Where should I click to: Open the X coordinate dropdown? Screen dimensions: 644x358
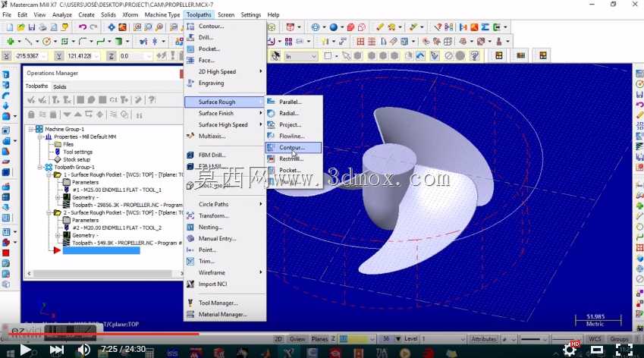pos(44,56)
